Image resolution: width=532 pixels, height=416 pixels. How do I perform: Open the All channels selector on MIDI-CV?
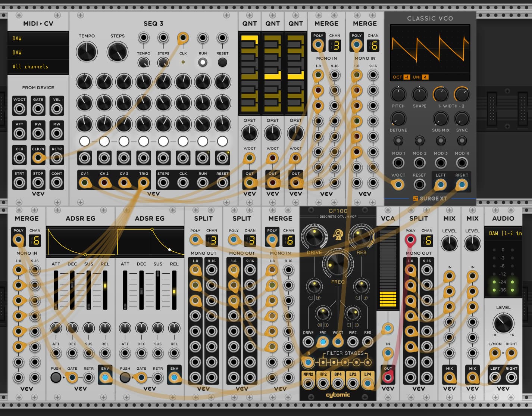[38, 67]
